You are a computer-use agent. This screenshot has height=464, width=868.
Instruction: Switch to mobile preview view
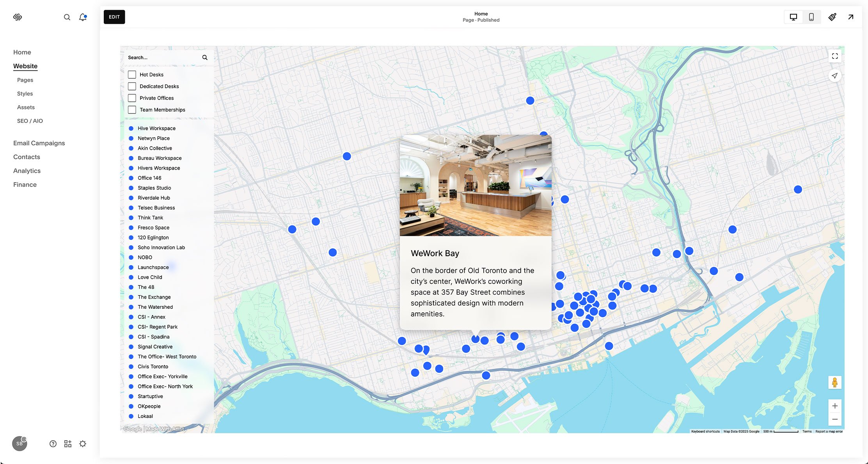tap(811, 17)
